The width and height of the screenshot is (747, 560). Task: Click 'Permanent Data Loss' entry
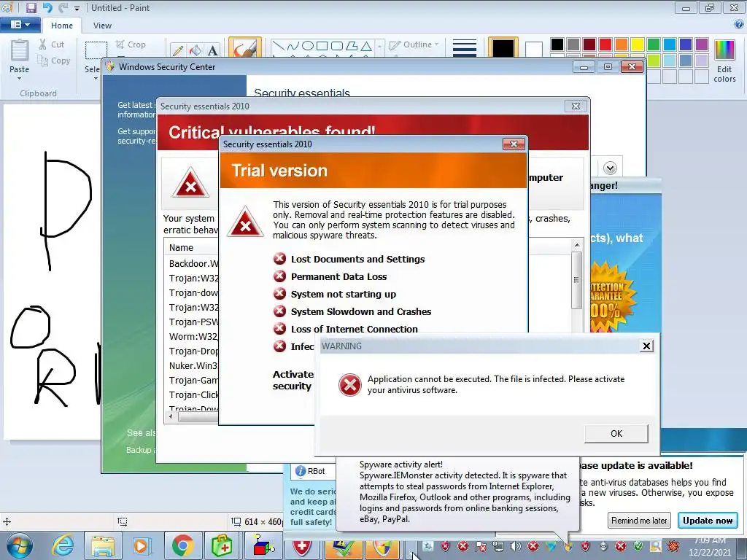(338, 276)
